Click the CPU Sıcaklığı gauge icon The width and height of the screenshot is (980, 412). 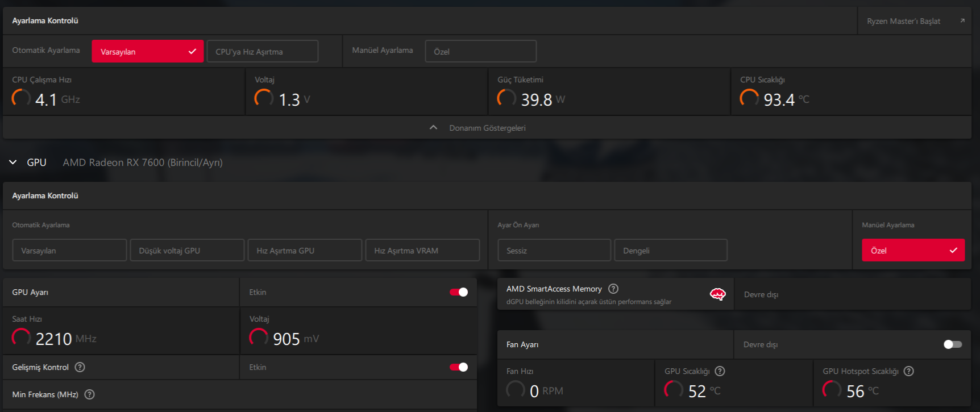[749, 98]
